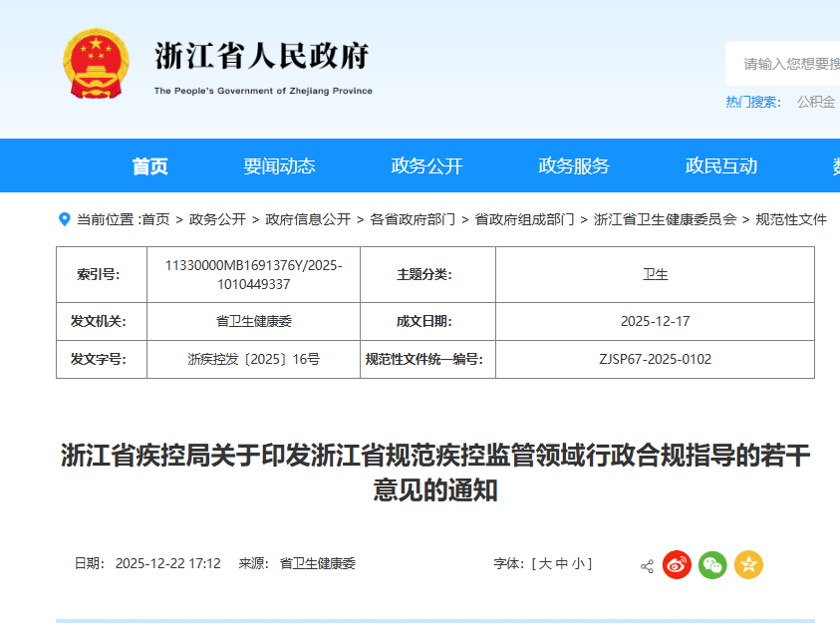Click the 卫生 subject category cell
The height and width of the screenshot is (639, 840).
click(x=656, y=274)
